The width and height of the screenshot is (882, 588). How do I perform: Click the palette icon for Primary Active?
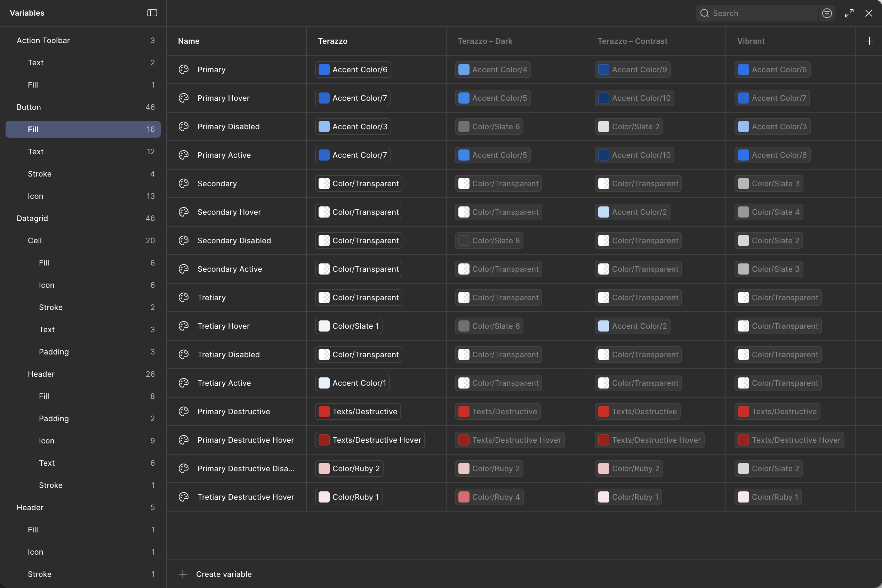[x=184, y=155]
